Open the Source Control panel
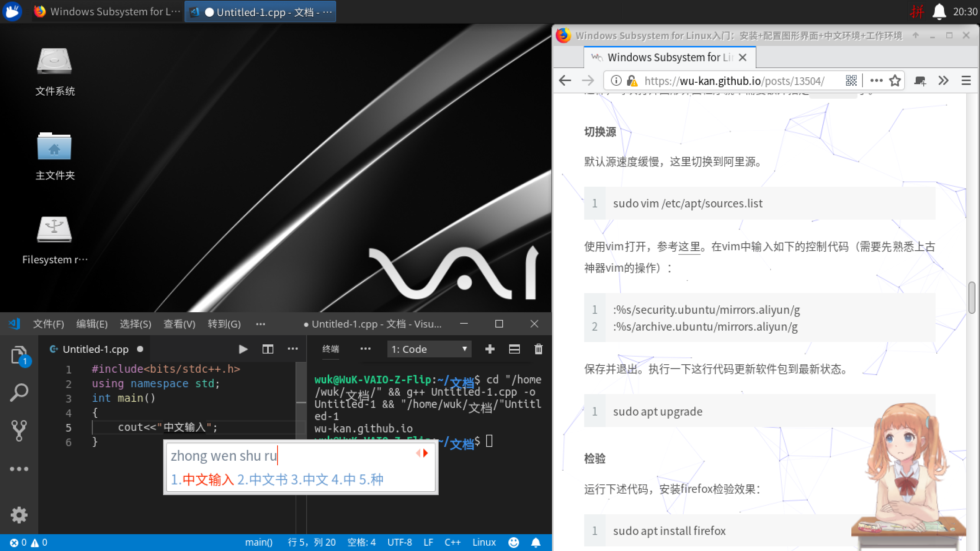Screen dimensions: 980x551 coord(19,430)
